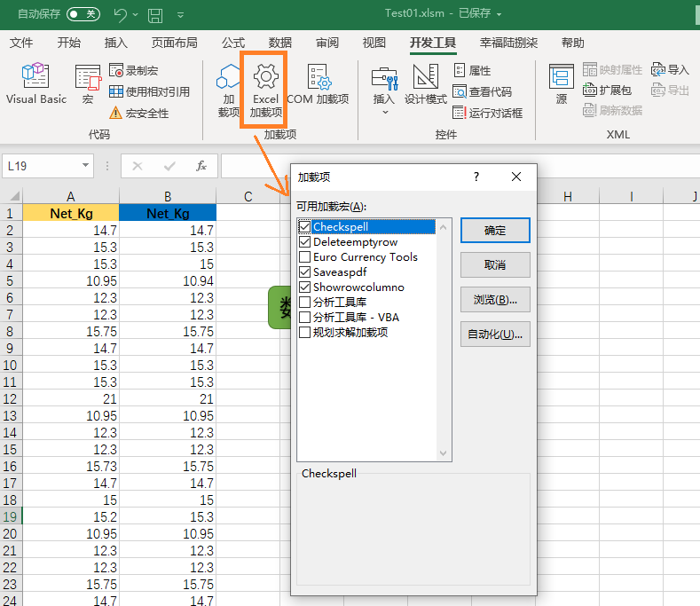Start 录制宏 macro recording
This screenshot has width=700, height=606.
(133, 71)
